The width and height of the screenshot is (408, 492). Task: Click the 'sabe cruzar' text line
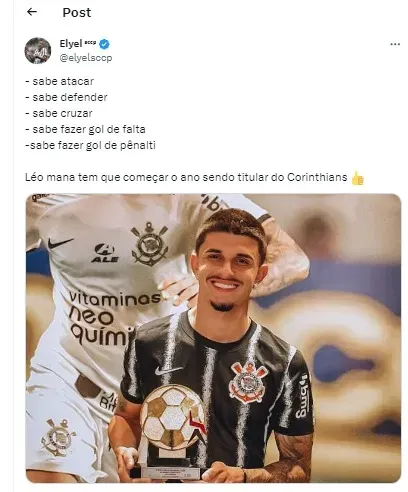point(59,113)
